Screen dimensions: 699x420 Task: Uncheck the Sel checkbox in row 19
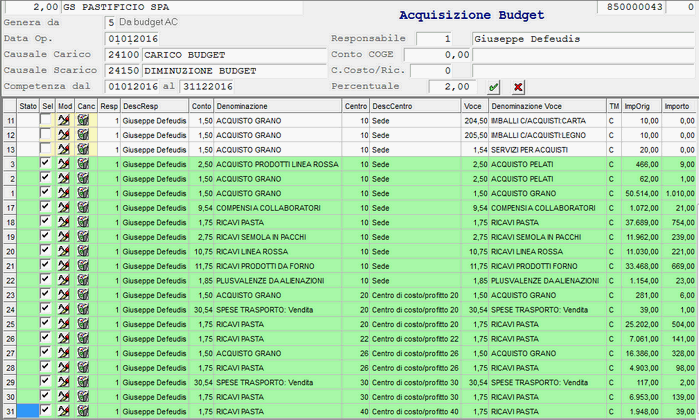45,236
